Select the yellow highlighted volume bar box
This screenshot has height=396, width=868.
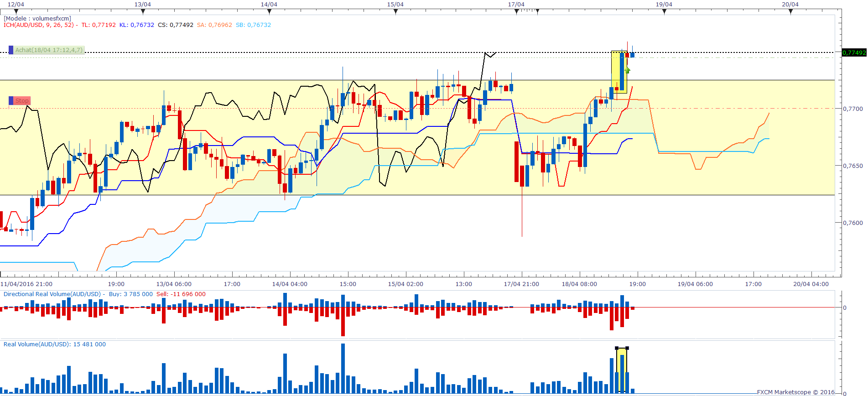point(622,370)
